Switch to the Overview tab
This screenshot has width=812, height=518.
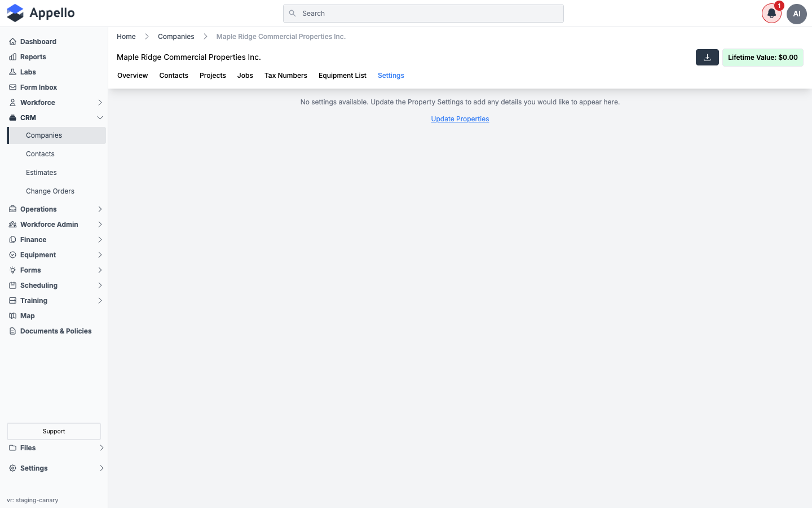133,76
